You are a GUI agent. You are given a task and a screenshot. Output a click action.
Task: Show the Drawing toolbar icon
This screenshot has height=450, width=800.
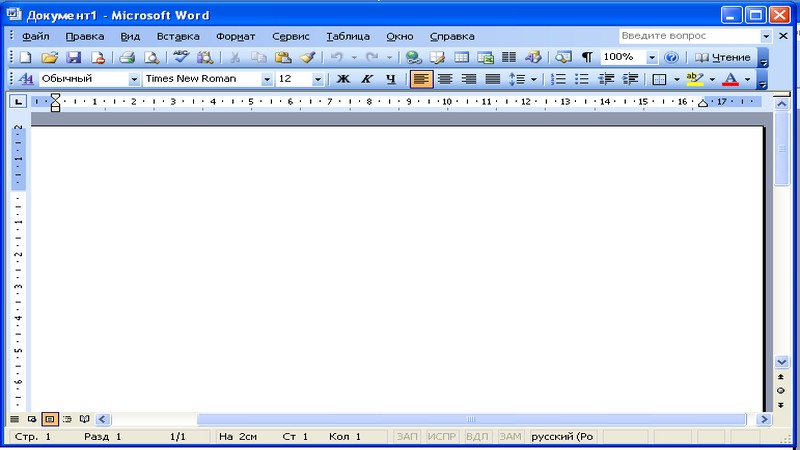[x=533, y=57]
